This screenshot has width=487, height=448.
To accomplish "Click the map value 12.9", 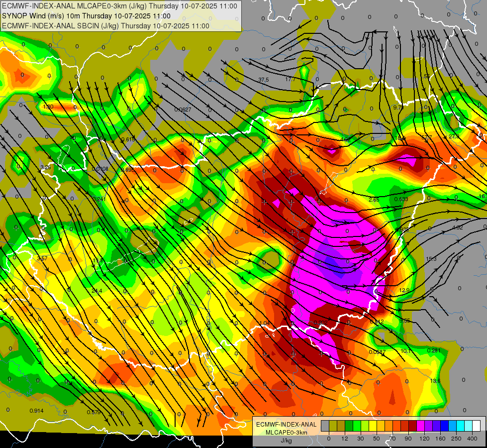I will pyautogui.click(x=404, y=290).
